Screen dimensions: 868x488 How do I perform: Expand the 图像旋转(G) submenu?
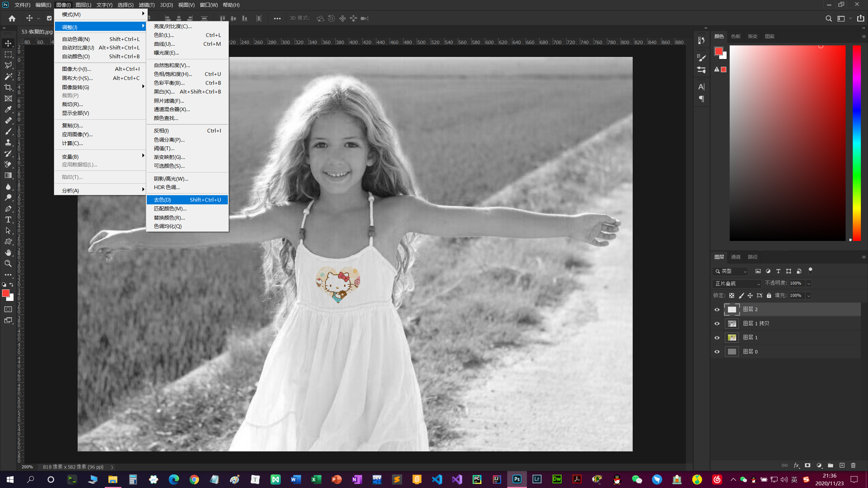pyautogui.click(x=100, y=87)
